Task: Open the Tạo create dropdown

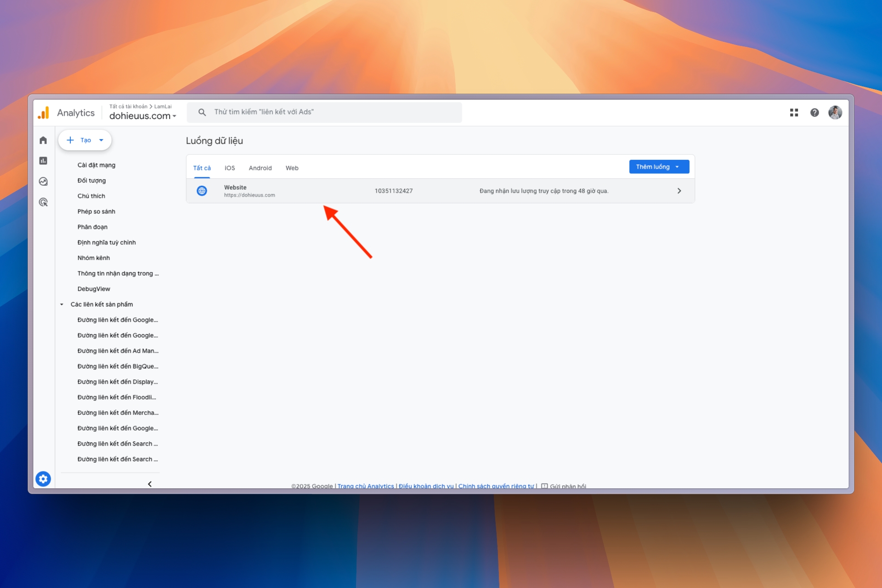Action: (85, 140)
